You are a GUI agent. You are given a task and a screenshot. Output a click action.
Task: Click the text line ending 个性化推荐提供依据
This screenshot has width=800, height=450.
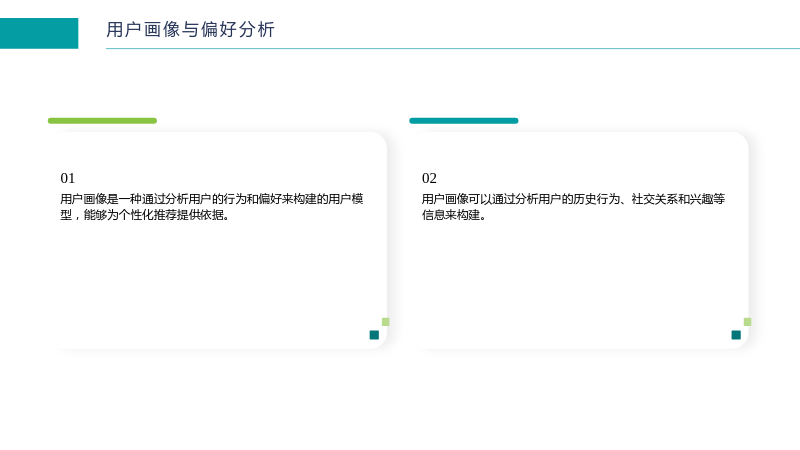pos(145,215)
